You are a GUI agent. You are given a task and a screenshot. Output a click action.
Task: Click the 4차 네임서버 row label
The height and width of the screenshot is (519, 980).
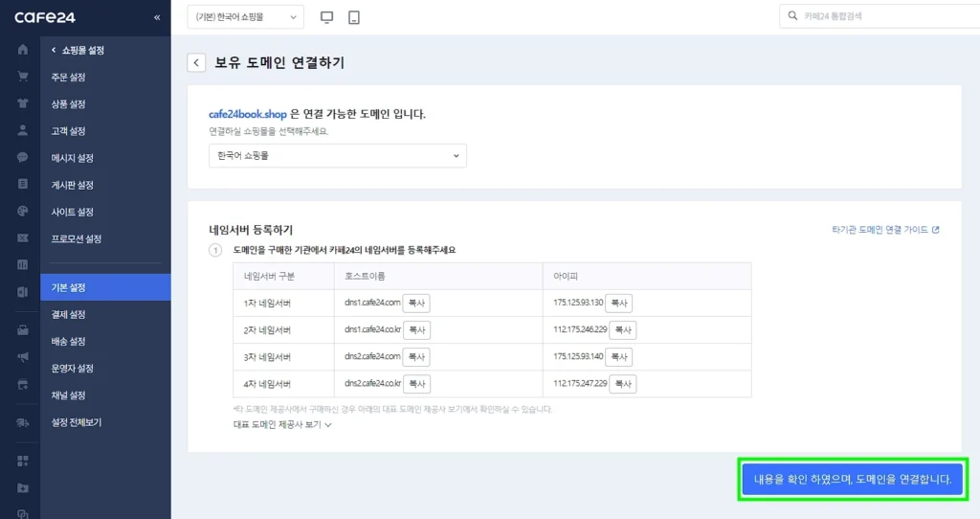[267, 384]
